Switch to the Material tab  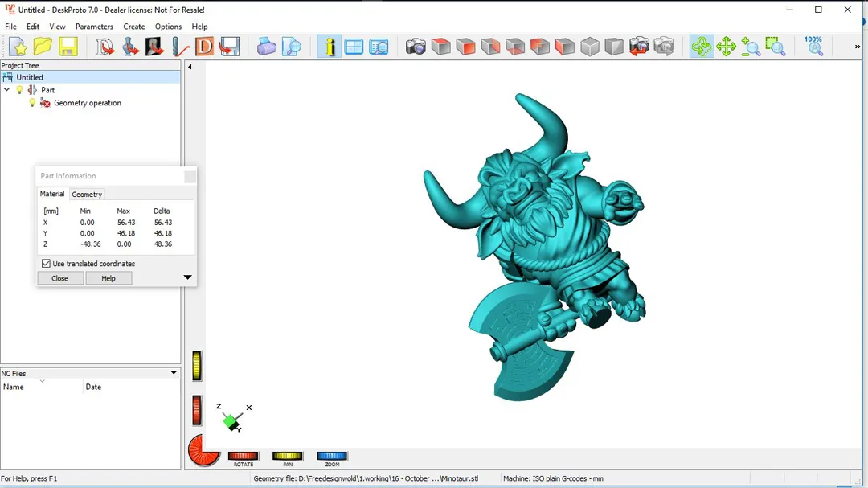pyautogui.click(x=52, y=194)
